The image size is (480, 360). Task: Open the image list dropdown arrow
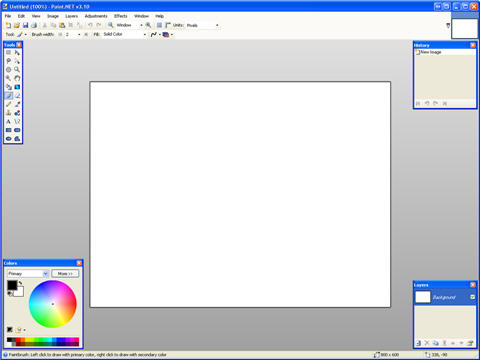pos(448,25)
